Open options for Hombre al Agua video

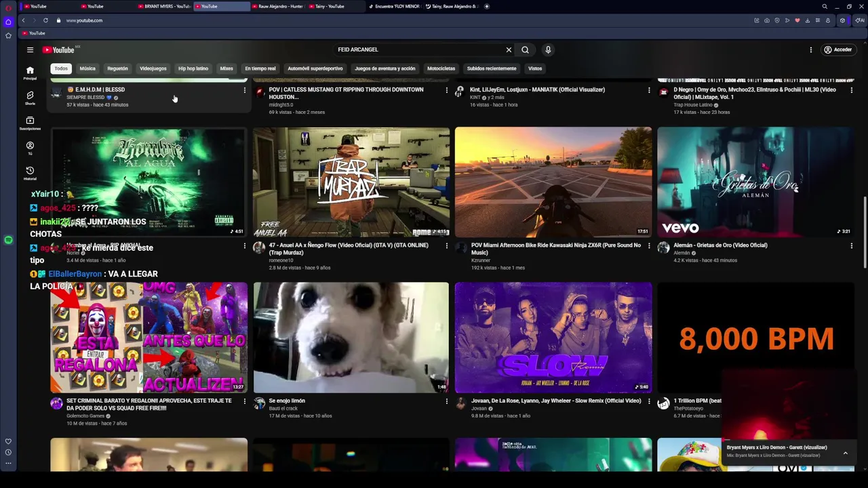point(244,246)
